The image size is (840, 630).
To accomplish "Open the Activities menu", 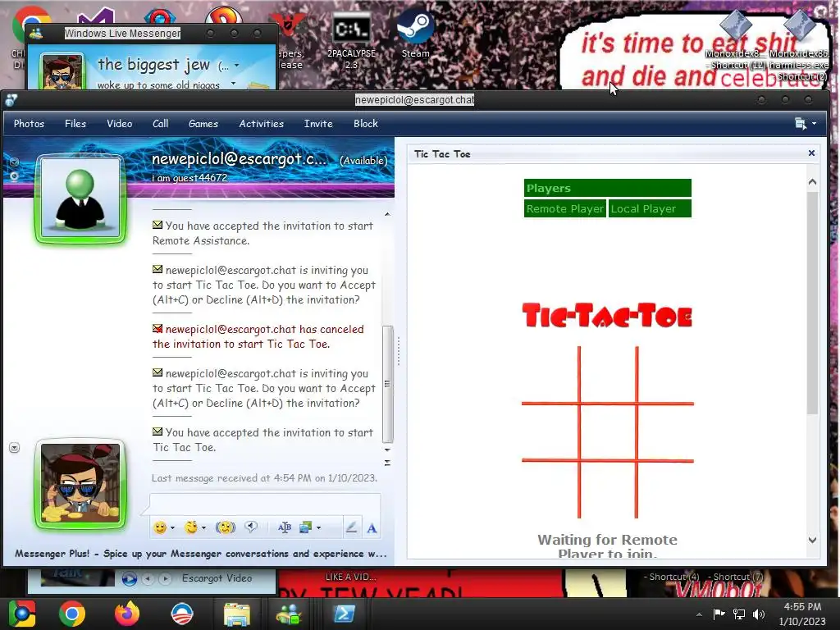I will pos(262,124).
